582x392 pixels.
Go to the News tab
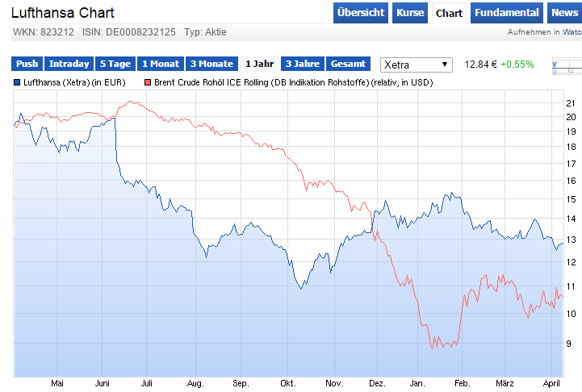(x=564, y=13)
